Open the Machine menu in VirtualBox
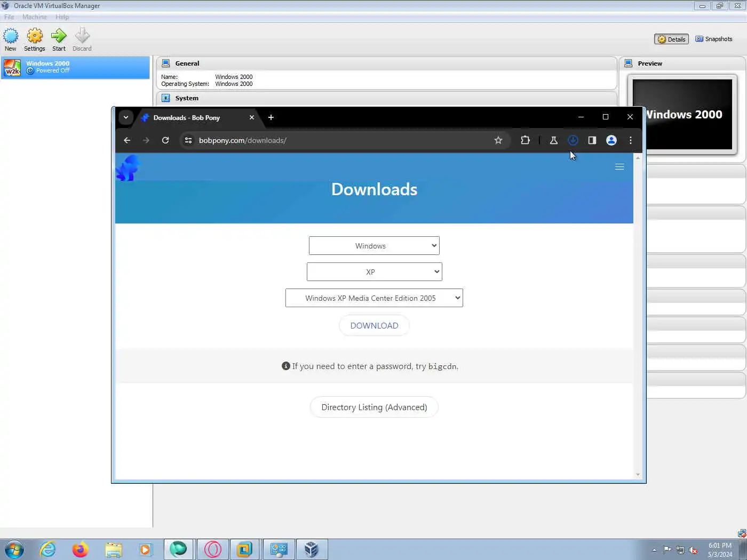Image resolution: width=747 pixels, height=560 pixels. [35, 17]
